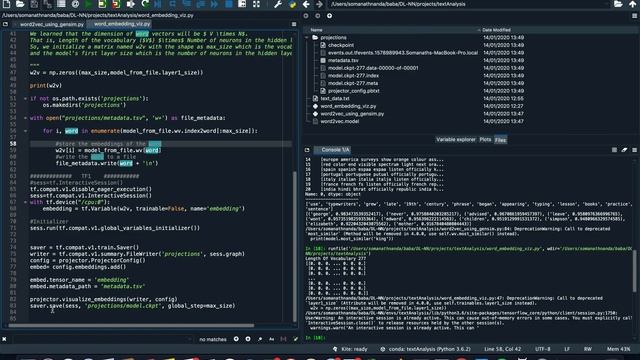The image size is (640, 360).
Task: Stop debugging with the square icon
Action: 229,4
